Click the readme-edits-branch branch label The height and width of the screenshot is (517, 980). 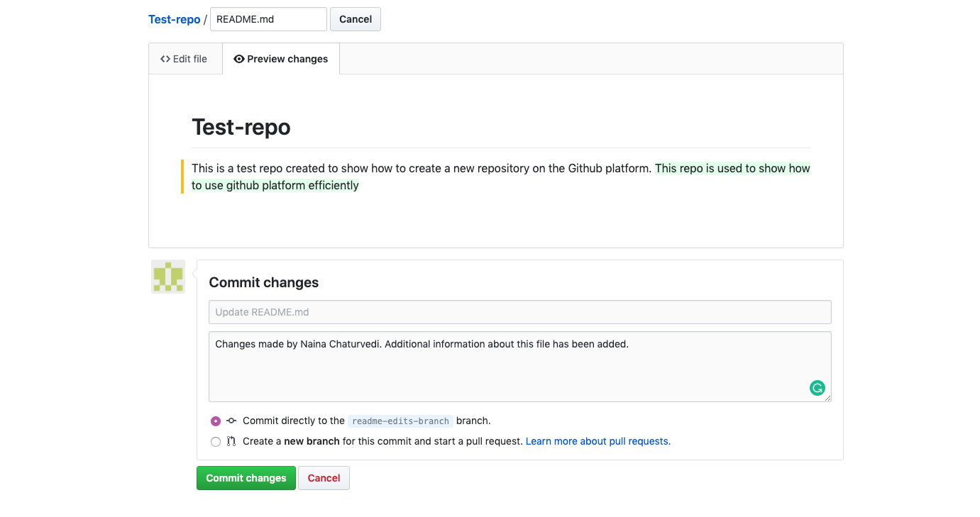tap(401, 421)
